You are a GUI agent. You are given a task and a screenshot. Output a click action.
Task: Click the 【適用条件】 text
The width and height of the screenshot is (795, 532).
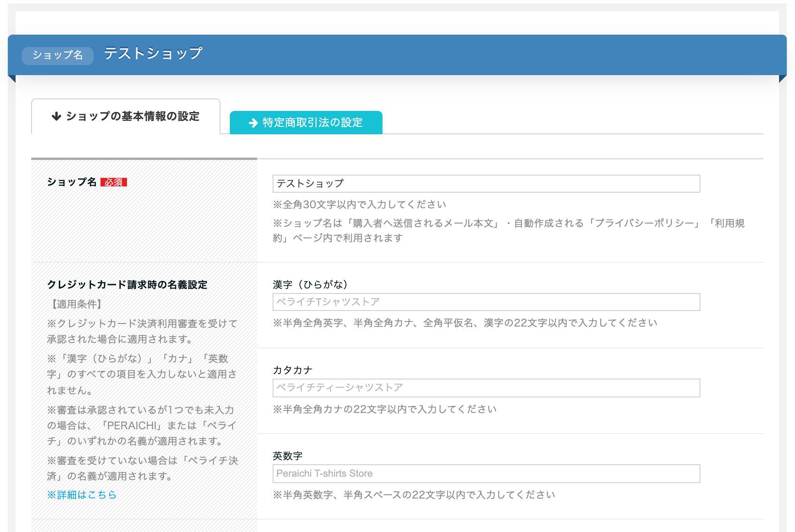(76, 304)
